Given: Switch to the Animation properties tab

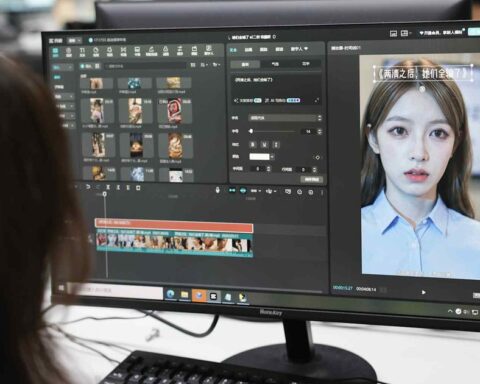Looking at the screenshot, I should [x=248, y=50].
